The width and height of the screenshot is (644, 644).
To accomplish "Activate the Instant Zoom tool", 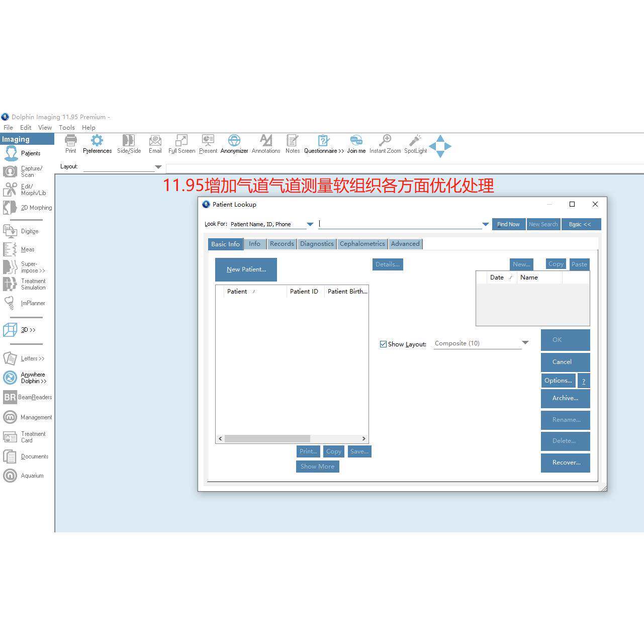I will (x=385, y=144).
